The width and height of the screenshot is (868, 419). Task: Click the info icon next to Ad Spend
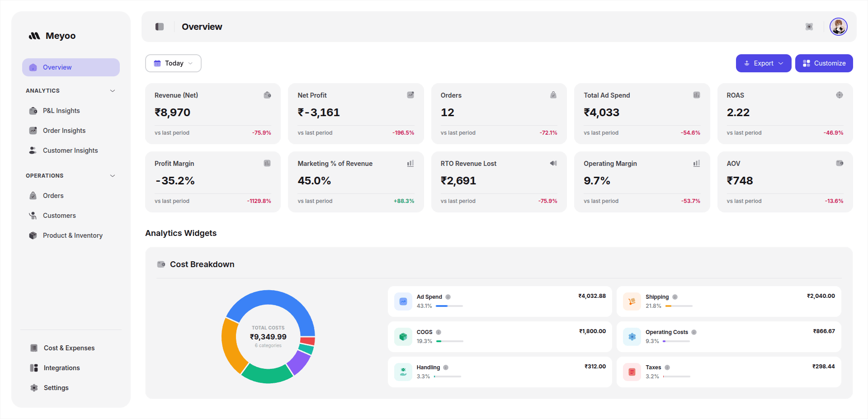[448, 297]
